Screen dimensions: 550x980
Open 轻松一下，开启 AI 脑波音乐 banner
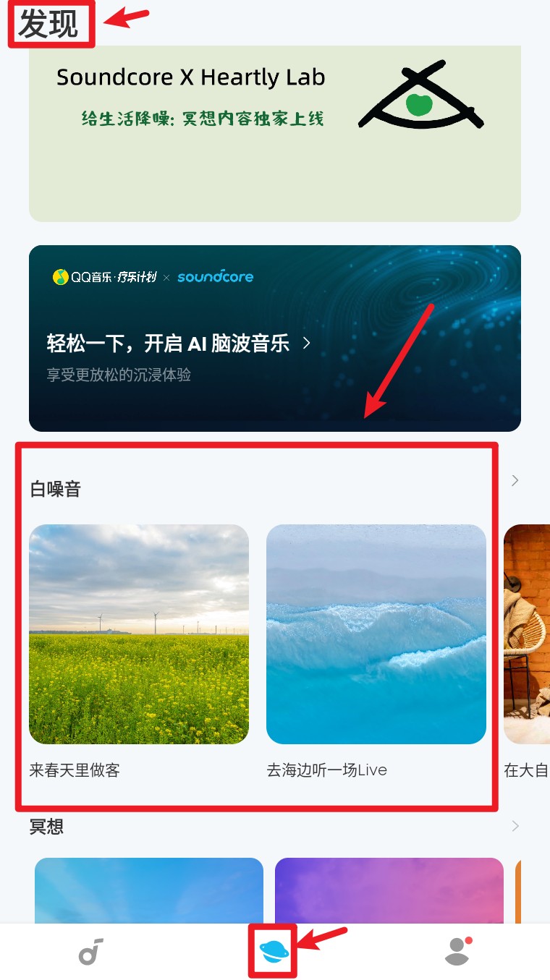pyautogui.click(x=275, y=338)
